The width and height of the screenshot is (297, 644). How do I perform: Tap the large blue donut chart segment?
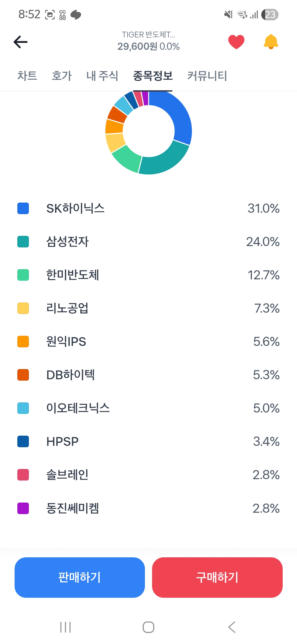point(179,116)
